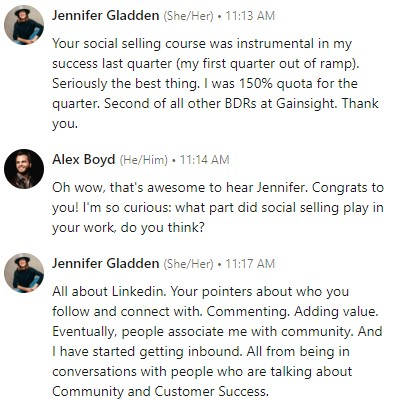Select Alex's reply starting 'Oh wow, that's awesome'
396x402 pixels.
(218, 207)
